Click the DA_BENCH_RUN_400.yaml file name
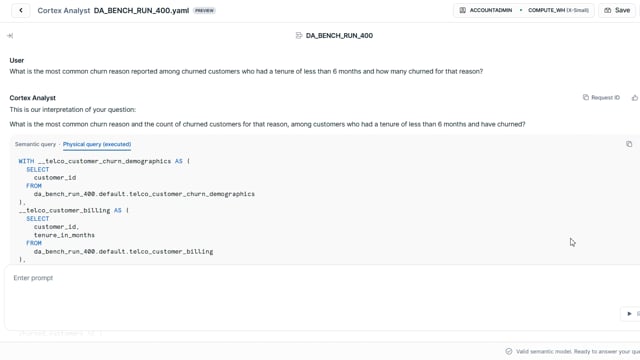Screen dimensions: 640x360 pos(141,11)
